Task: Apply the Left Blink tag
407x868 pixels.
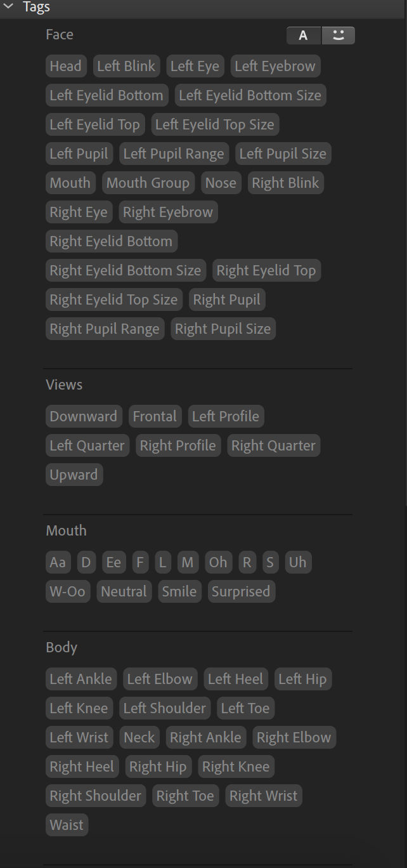Action: pyautogui.click(x=126, y=66)
